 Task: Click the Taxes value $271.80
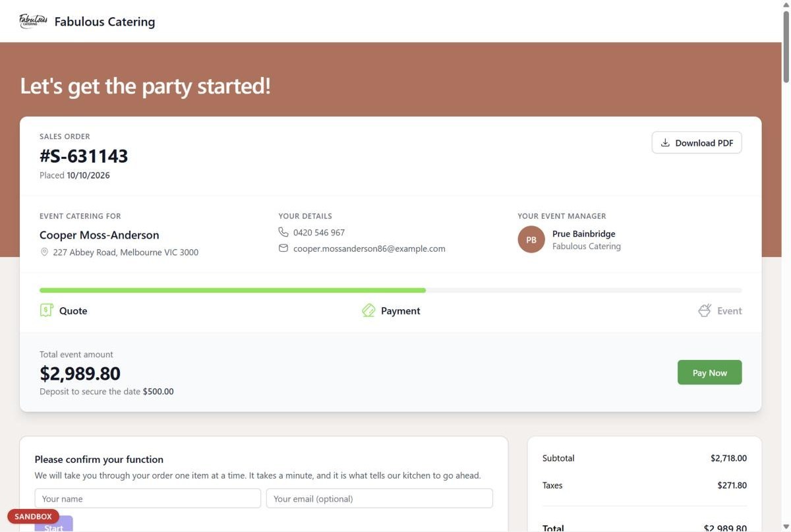732,485
